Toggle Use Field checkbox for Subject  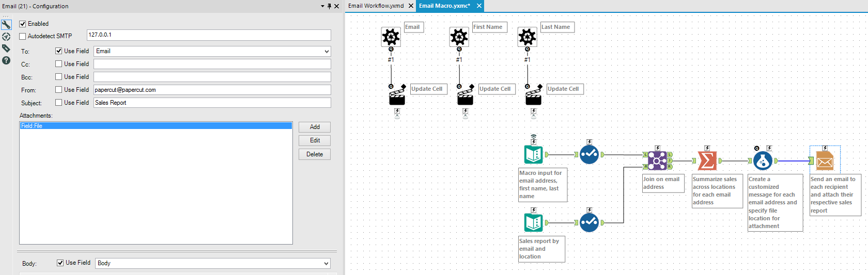[x=59, y=103]
